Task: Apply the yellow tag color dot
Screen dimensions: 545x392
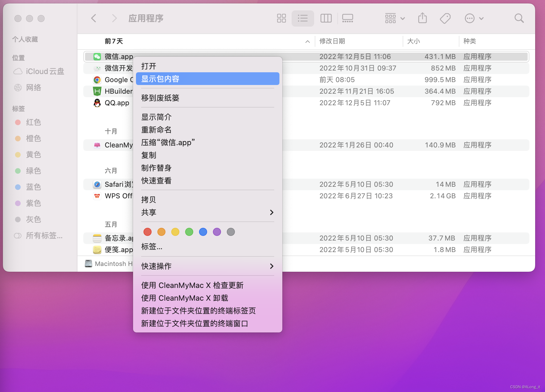Action: [175, 232]
